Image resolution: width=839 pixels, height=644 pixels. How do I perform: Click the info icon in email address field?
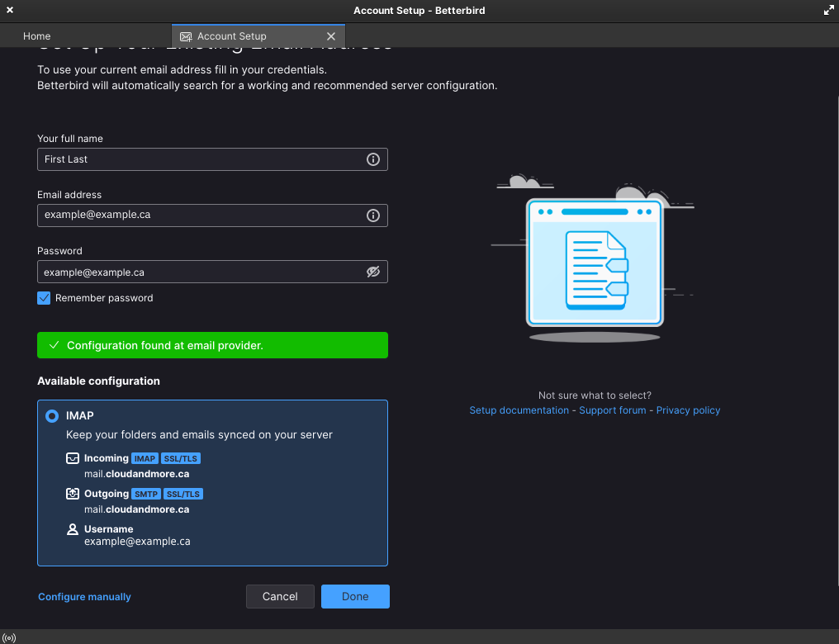(x=373, y=215)
